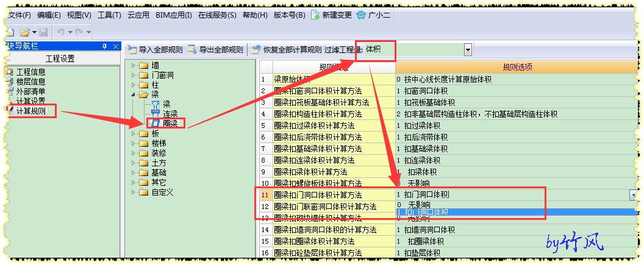
Task: Open the 编辑(E) menu
Action: tap(49, 15)
